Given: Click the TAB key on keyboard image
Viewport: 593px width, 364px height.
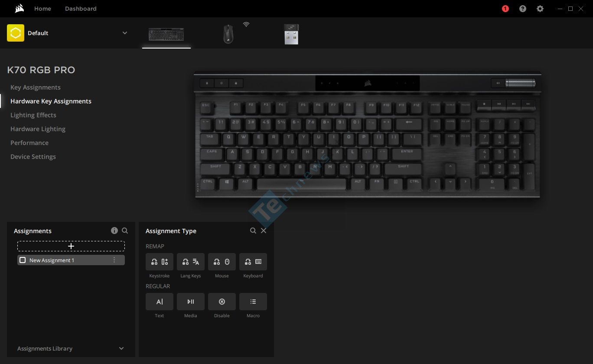Looking at the screenshot, I should coord(210,139).
